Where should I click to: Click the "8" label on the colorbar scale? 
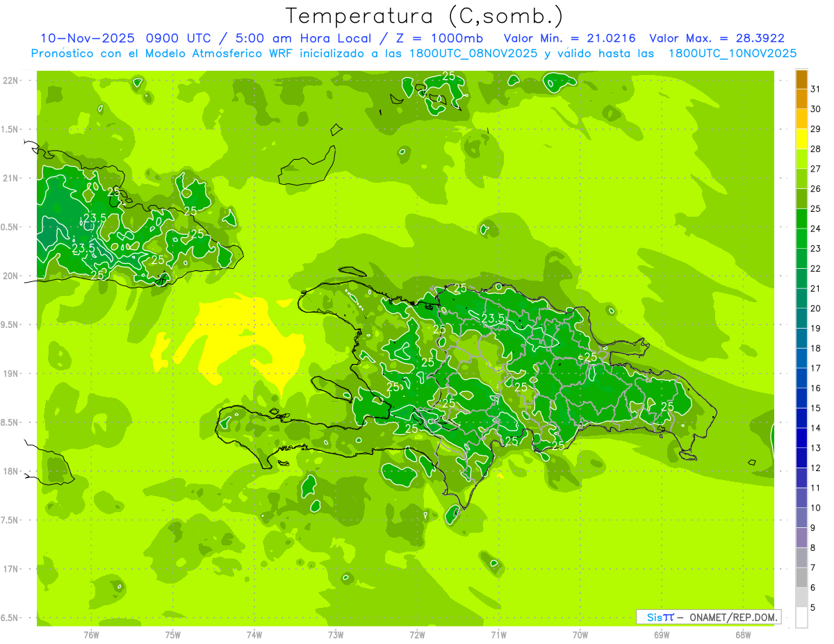pos(813,547)
